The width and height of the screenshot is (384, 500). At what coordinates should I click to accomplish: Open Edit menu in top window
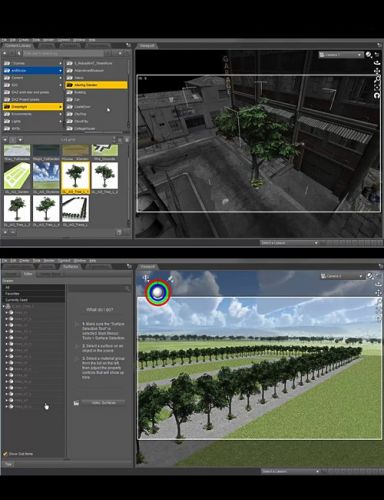click(13, 40)
